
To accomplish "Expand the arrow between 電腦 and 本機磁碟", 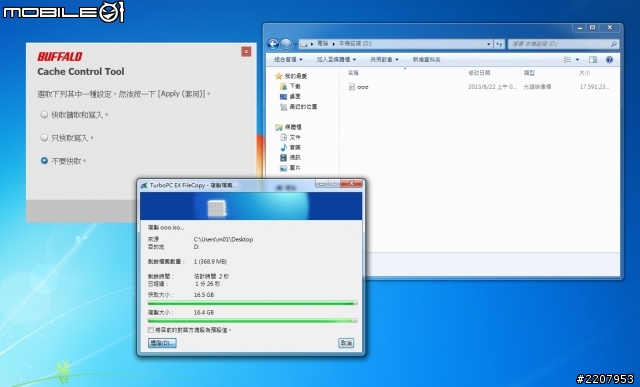I will click(333, 44).
